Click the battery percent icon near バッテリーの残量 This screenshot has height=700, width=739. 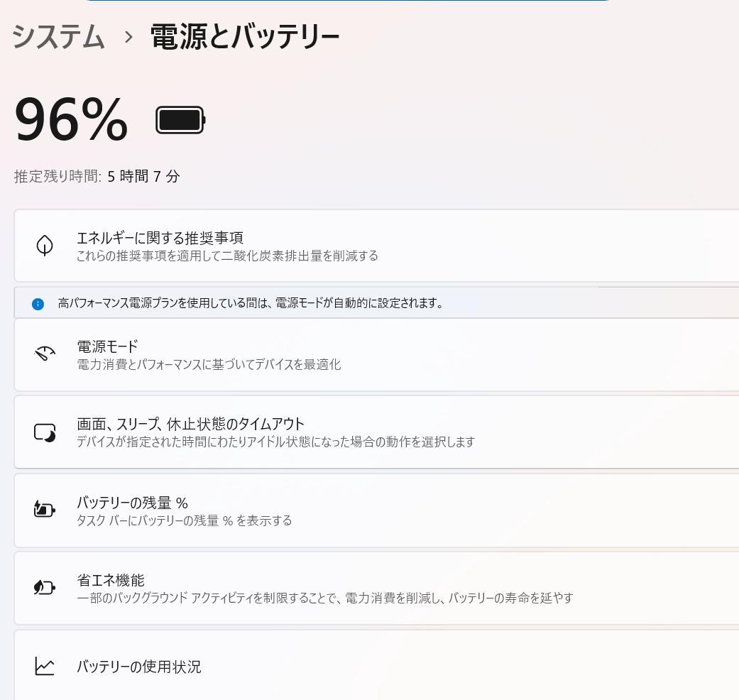point(45,510)
